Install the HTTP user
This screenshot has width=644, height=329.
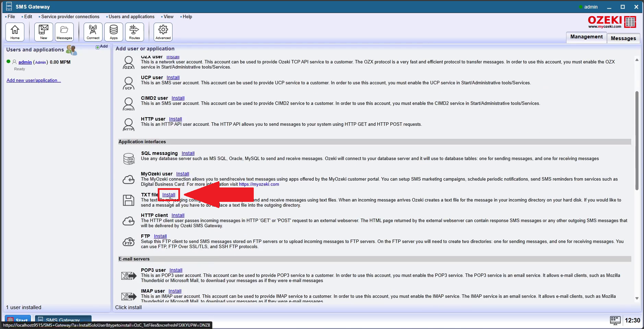pyautogui.click(x=176, y=119)
